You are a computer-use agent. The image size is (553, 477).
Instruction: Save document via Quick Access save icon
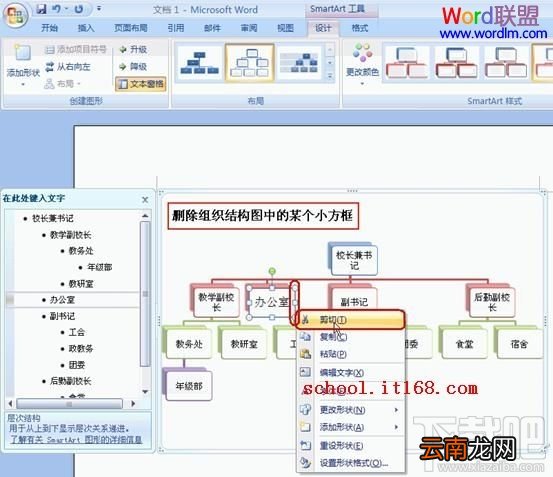pyautogui.click(x=42, y=9)
